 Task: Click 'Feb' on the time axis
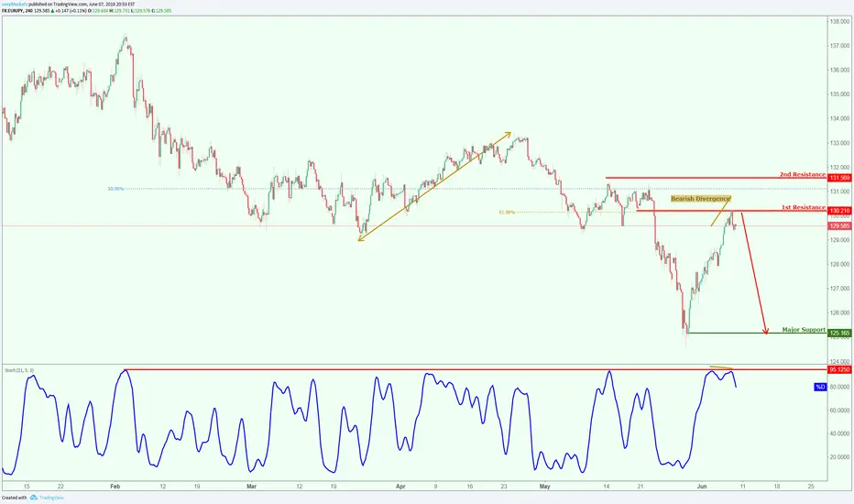tap(115, 486)
